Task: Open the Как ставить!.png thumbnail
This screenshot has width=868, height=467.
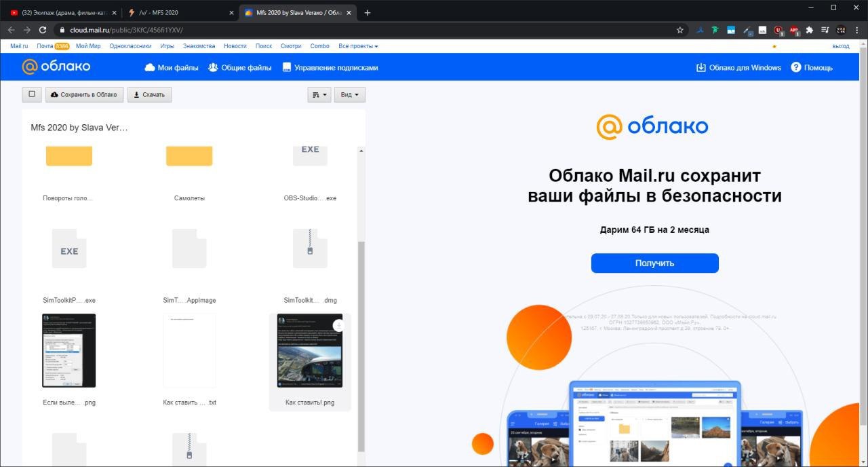Action: tap(310, 350)
